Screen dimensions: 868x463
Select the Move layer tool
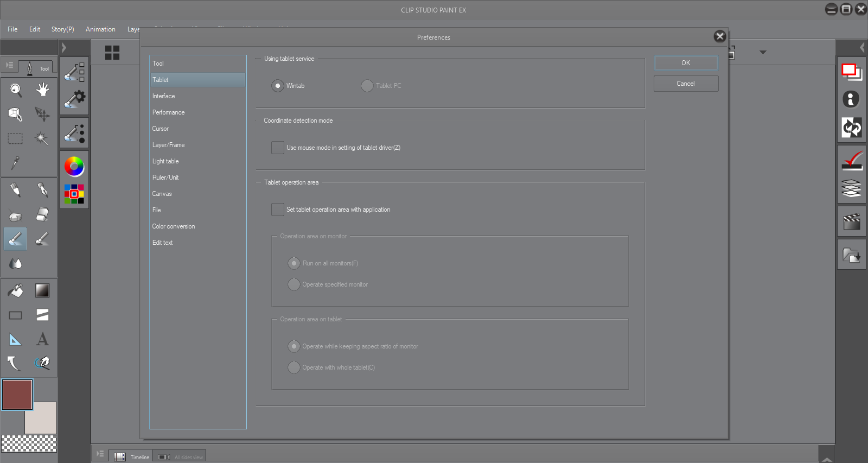pyautogui.click(x=42, y=114)
